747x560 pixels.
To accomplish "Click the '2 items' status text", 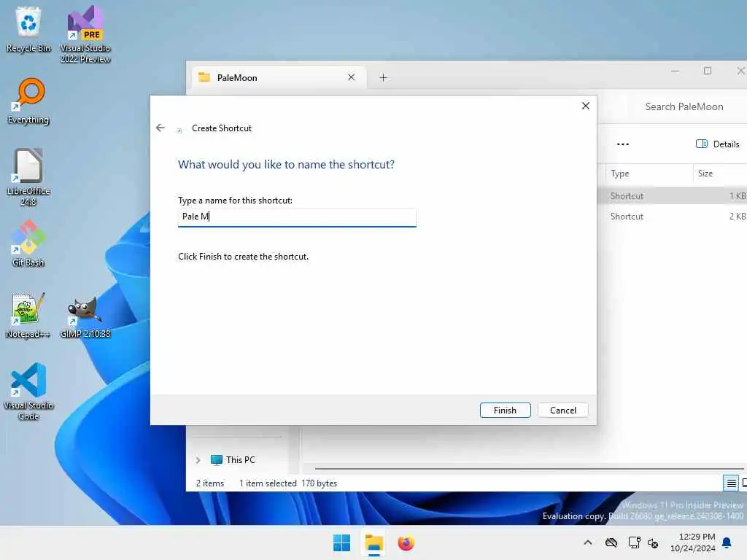I will pyautogui.click(x=210, y=483).
